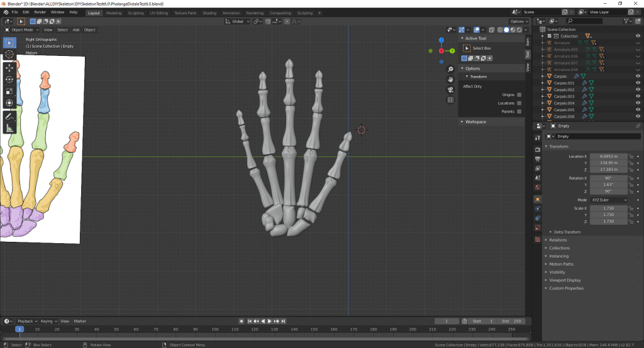Hide Carpals.003 with its eye icon

point(638,96)
